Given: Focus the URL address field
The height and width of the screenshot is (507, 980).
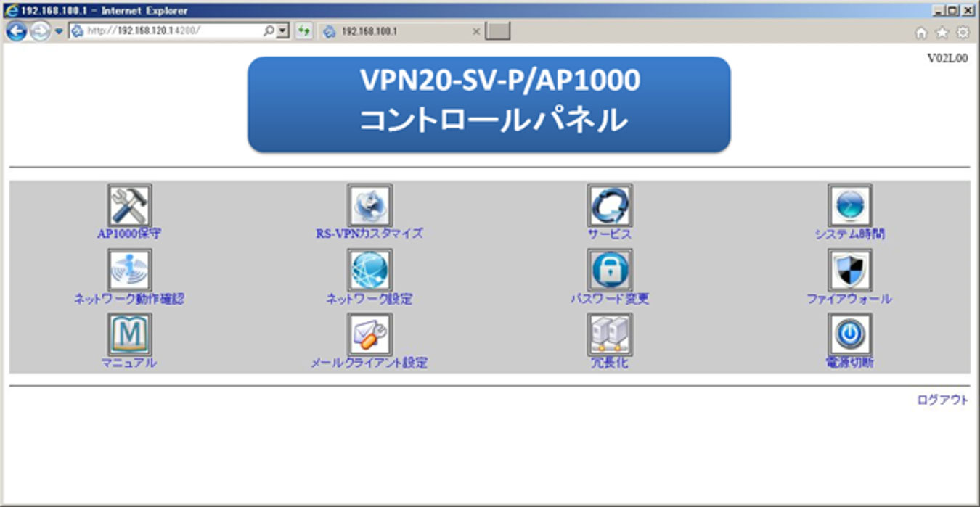Looking at the screenshot, I should pyautogui.click(x=173, y=32).
